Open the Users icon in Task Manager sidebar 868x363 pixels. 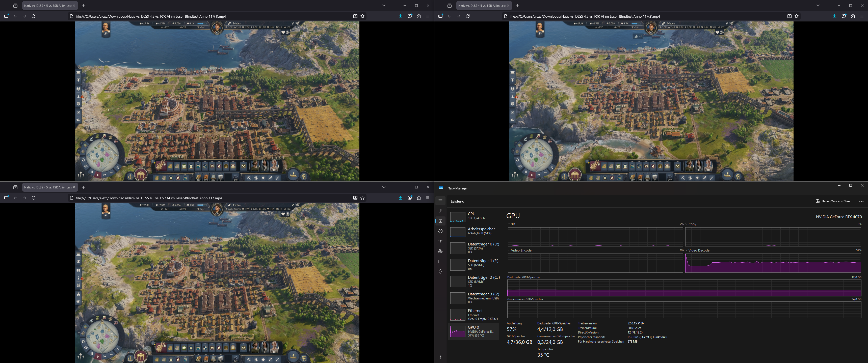point(440,251)
